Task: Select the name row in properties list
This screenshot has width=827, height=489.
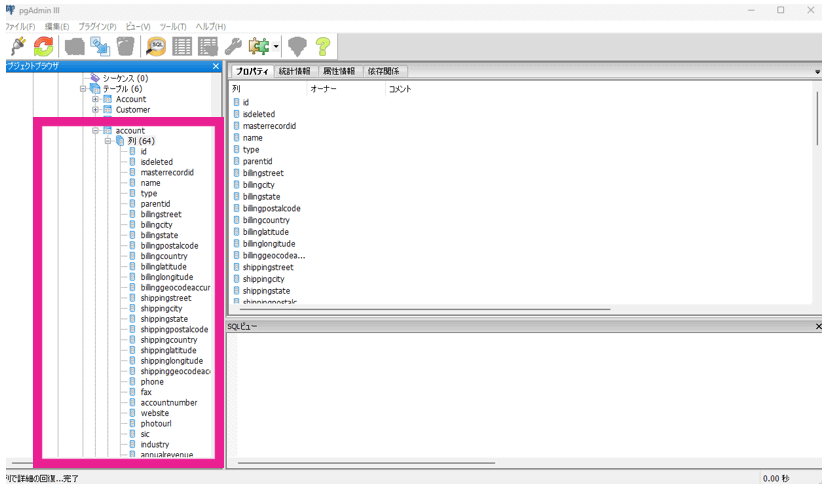Action: click(x=253, y=138)
